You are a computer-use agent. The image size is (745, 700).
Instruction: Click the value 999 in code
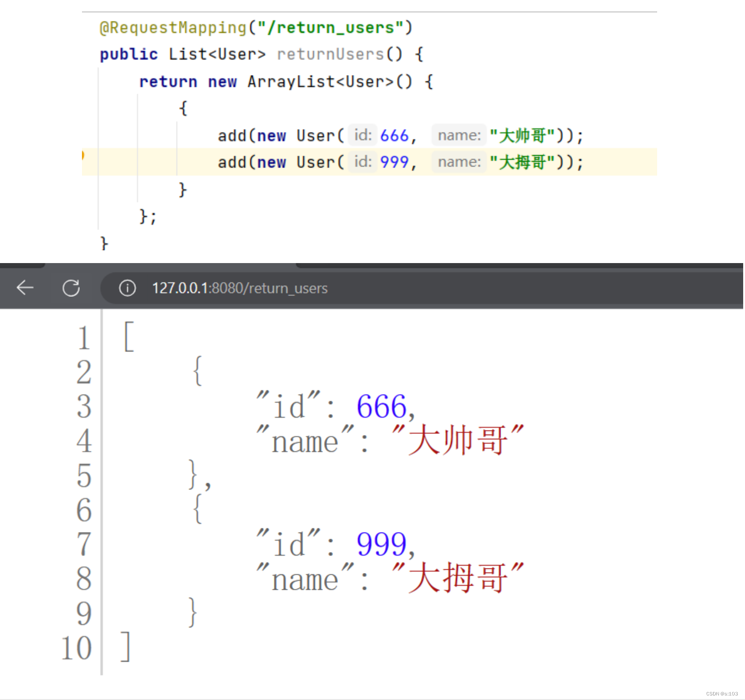point(394,162)
